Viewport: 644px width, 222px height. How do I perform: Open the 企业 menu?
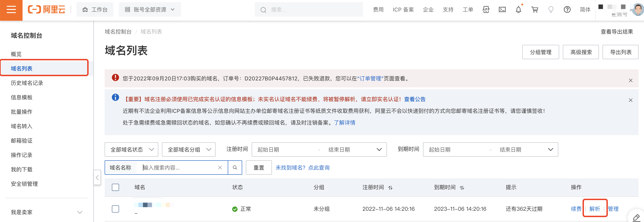click(428, 10)
